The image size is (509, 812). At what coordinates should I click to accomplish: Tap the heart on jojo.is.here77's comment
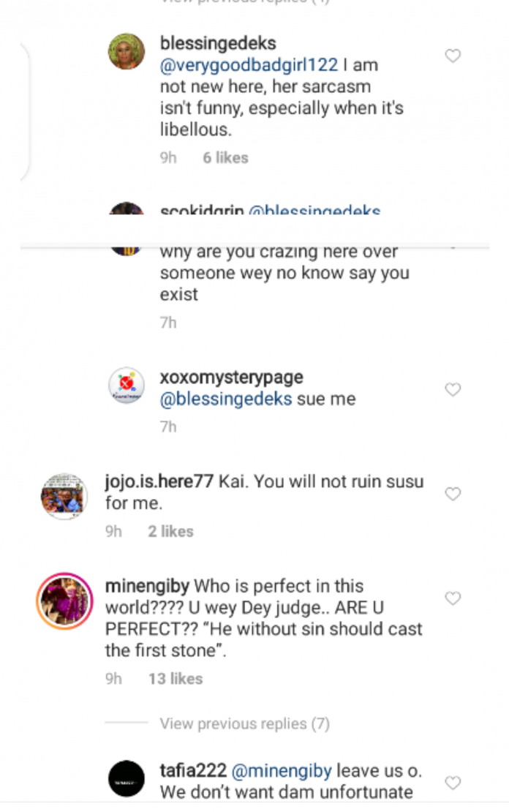453,495
